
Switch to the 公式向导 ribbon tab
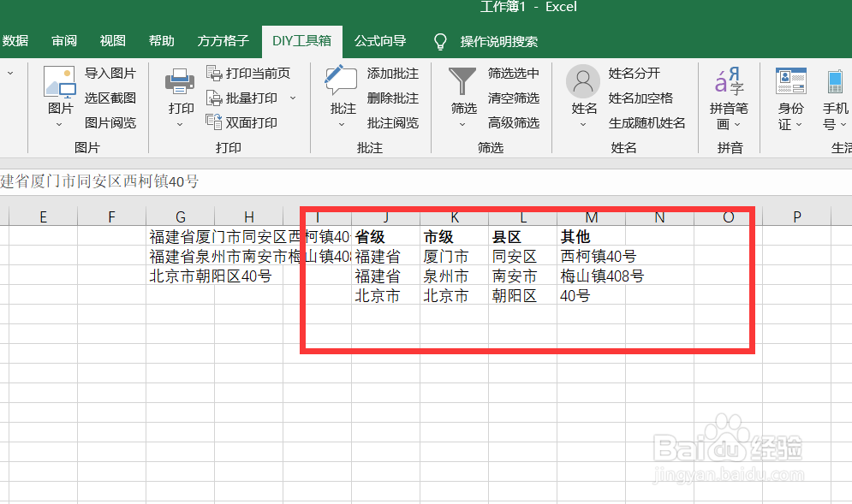click(380, 40)
